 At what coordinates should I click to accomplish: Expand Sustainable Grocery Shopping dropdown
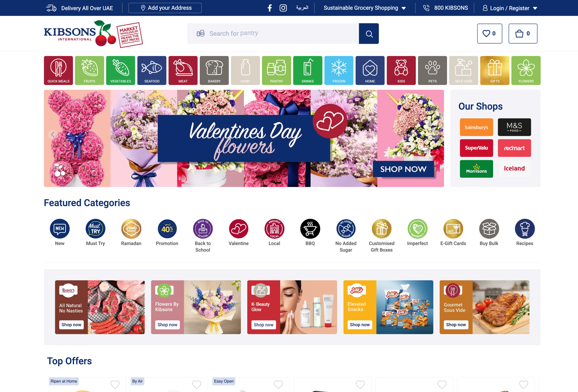365,8
